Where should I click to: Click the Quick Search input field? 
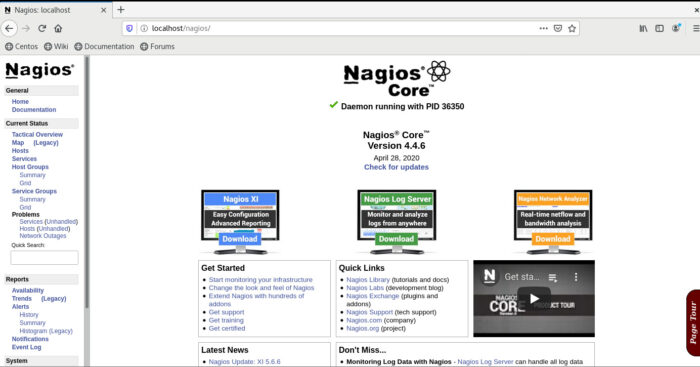(44, 258)
